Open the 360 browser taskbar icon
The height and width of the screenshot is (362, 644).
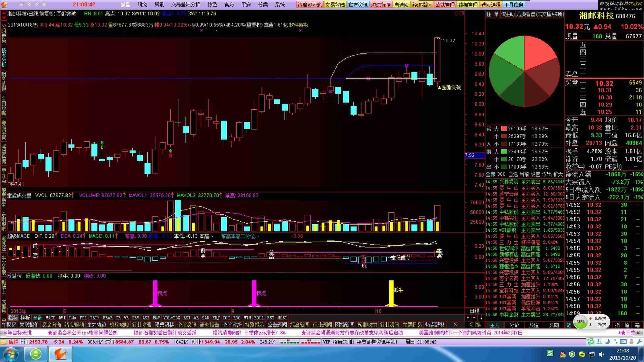click(x=36, y=354)
